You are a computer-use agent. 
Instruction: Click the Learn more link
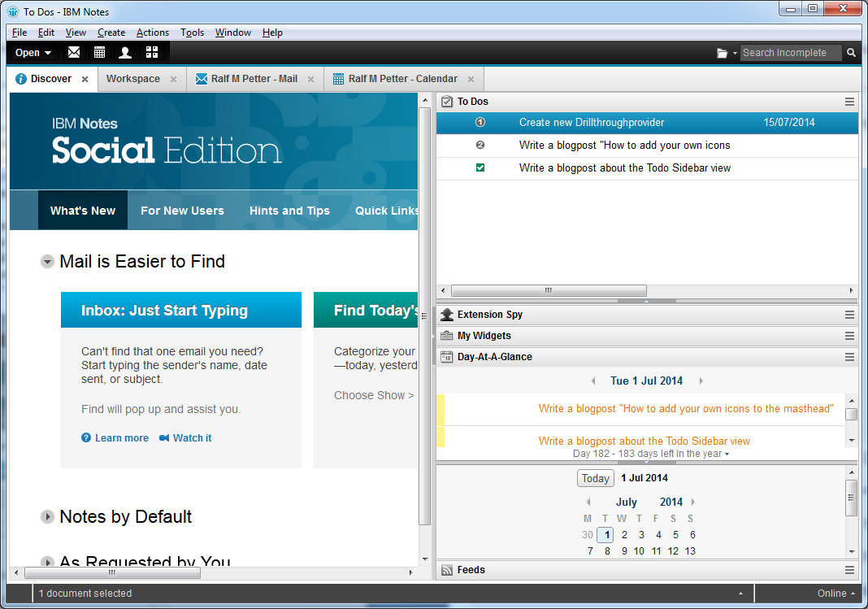point(121,438)
